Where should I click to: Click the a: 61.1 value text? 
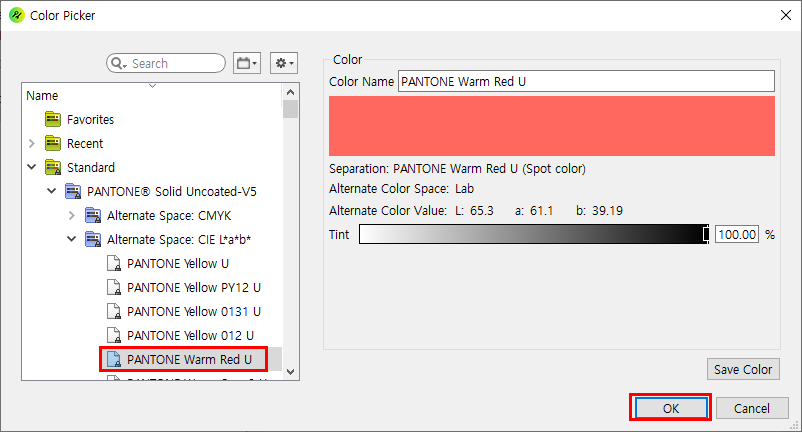coord(534,211)
